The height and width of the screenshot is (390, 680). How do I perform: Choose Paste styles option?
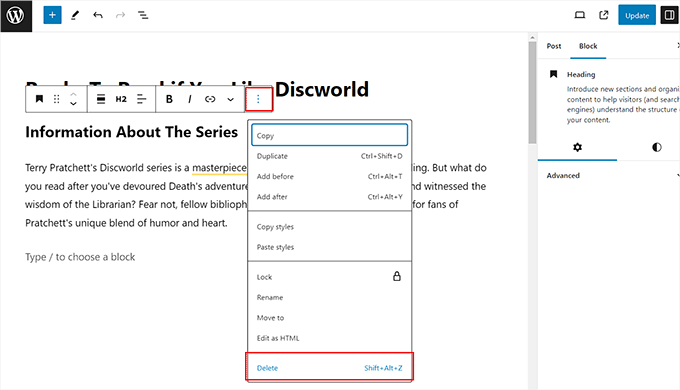click(x=329, y=247)
